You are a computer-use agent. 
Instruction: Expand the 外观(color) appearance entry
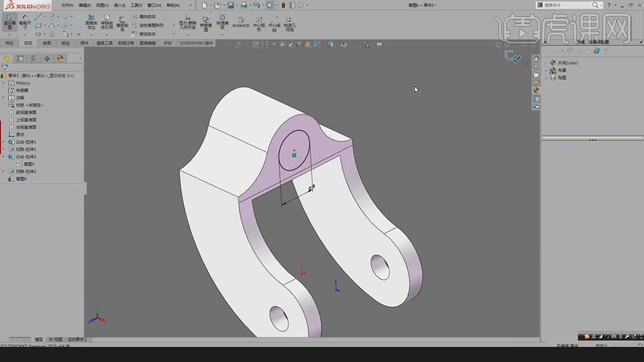click(546, 63)
